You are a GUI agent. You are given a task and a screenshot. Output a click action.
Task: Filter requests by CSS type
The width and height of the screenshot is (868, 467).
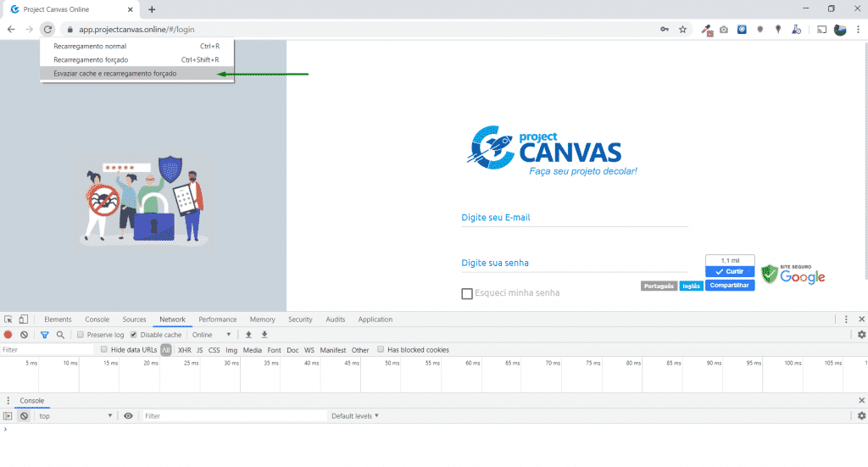tap(214, 350)
